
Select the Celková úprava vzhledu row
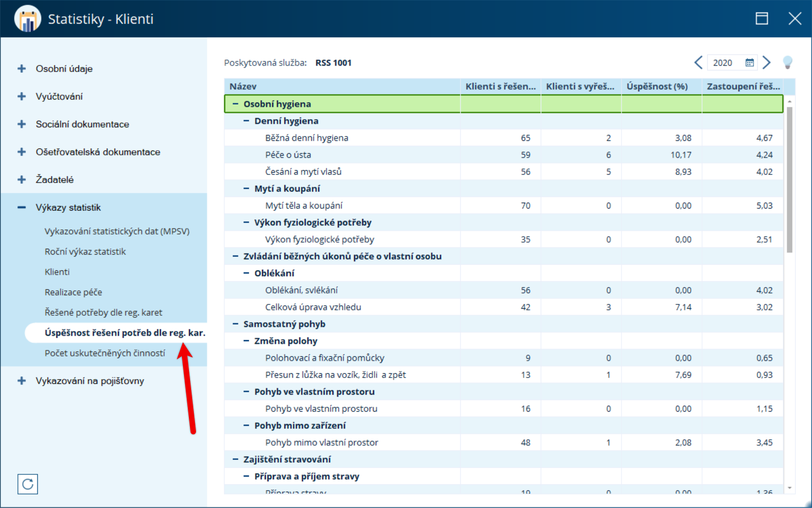[x=504, y=307]
